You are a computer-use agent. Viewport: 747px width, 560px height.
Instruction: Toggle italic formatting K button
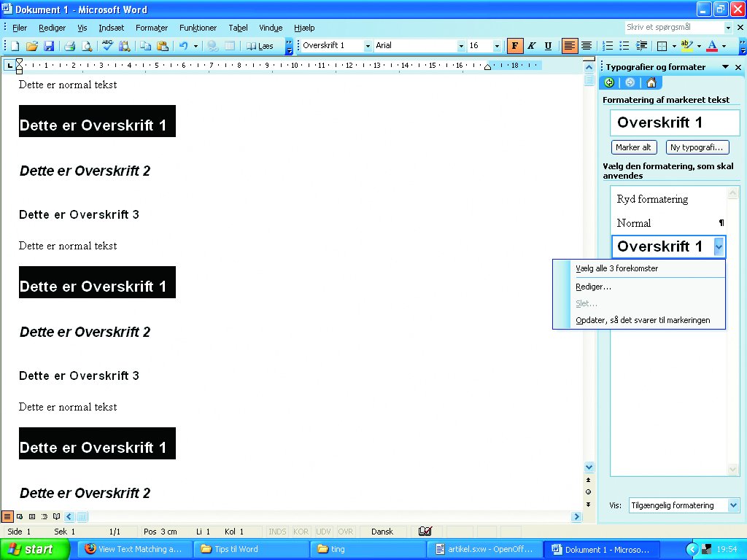click(x=531, y=46)
